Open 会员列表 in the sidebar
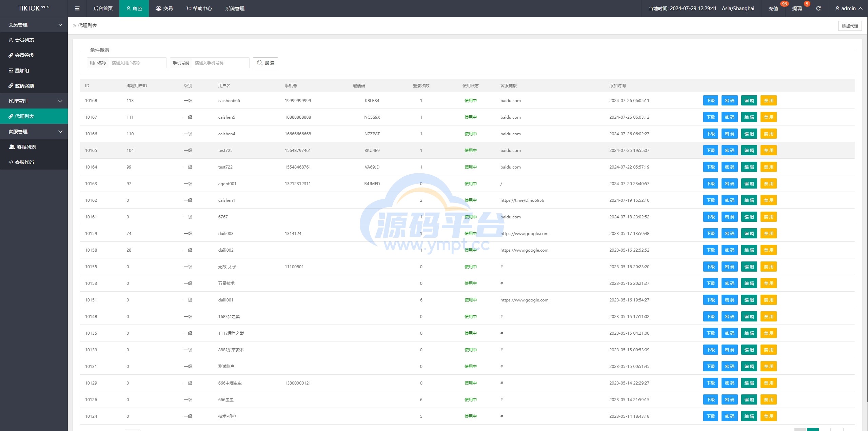The image size is (868, 431). pos(34,40)
